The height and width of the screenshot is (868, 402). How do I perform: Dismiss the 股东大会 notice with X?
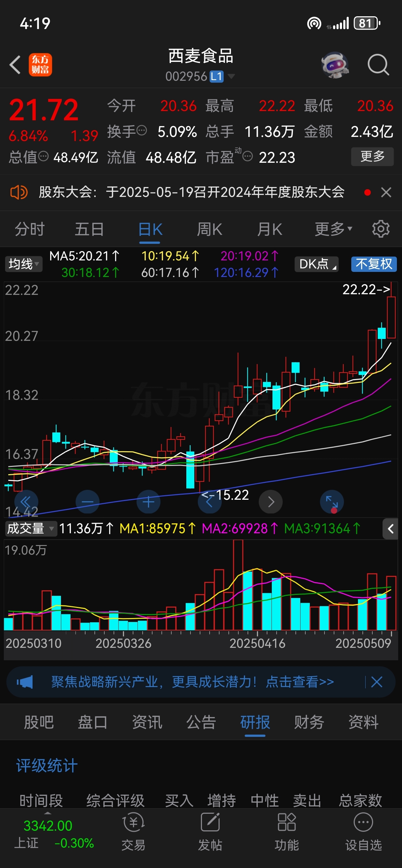[386, 192]
